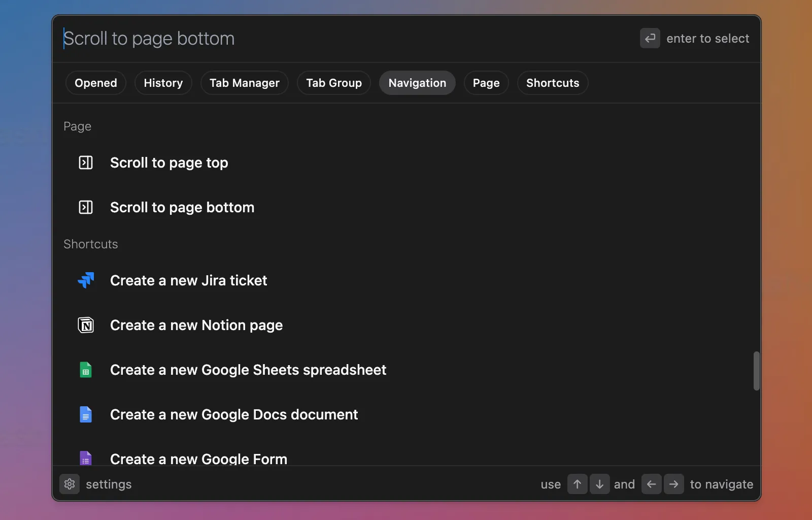Open the Tab Manager filter

[244, 83]
